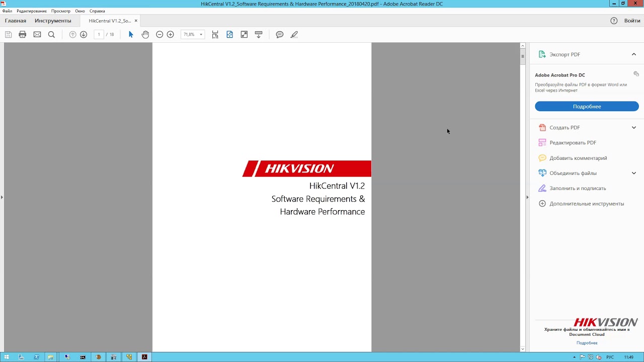Zoom out with the minus icon
Viewport: 644px width, 362px height.
(159, 35)
